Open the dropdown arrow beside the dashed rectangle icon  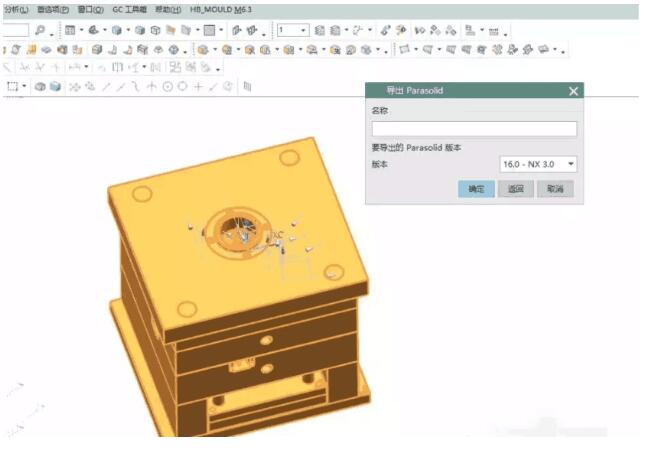tap(25, 87)
